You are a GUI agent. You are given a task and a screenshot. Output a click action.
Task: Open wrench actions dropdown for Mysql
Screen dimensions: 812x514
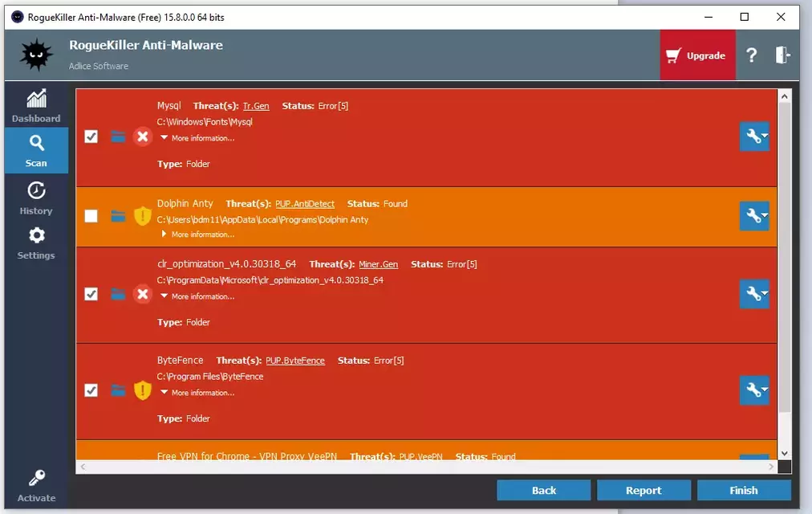[754, 137]
